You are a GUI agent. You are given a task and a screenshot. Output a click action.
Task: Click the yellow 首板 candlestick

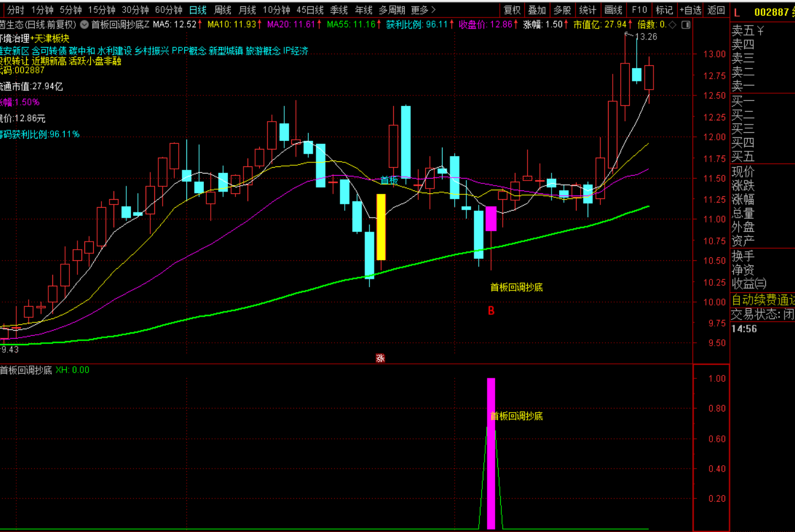click(x=381, y=227)
